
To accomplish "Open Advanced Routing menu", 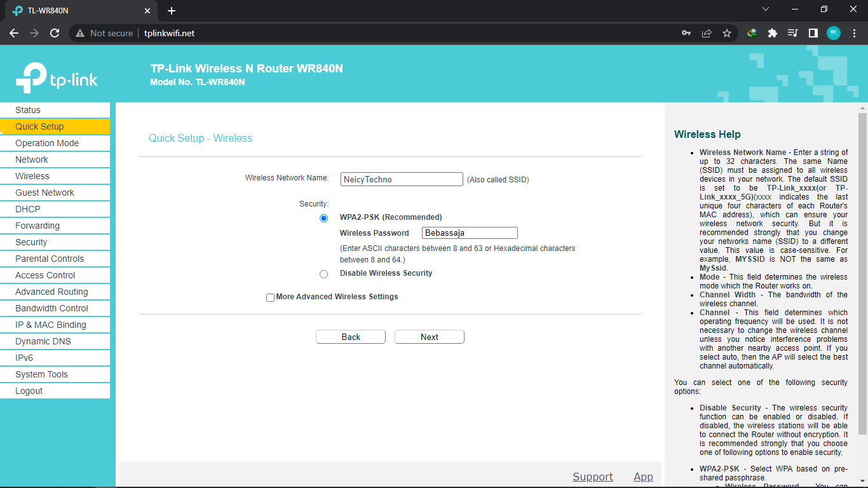I will click(x=55, y=292).
